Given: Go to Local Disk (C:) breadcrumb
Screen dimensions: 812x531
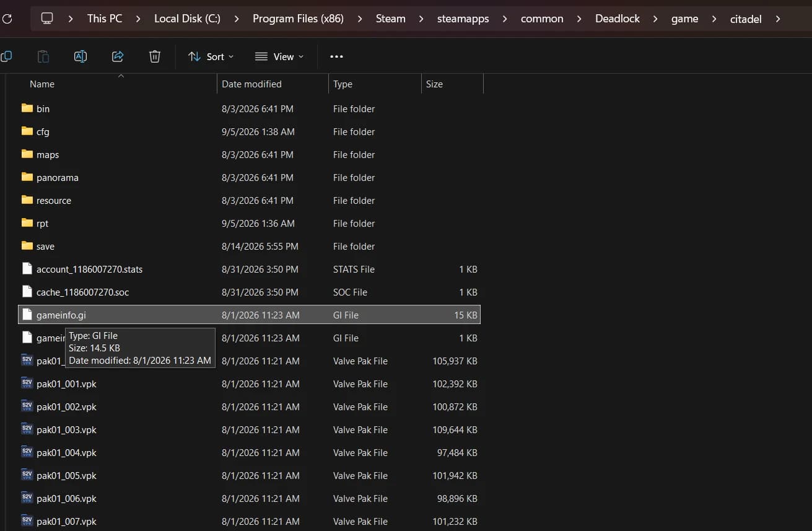Looking at the screenshot, I should pos(187,19).
